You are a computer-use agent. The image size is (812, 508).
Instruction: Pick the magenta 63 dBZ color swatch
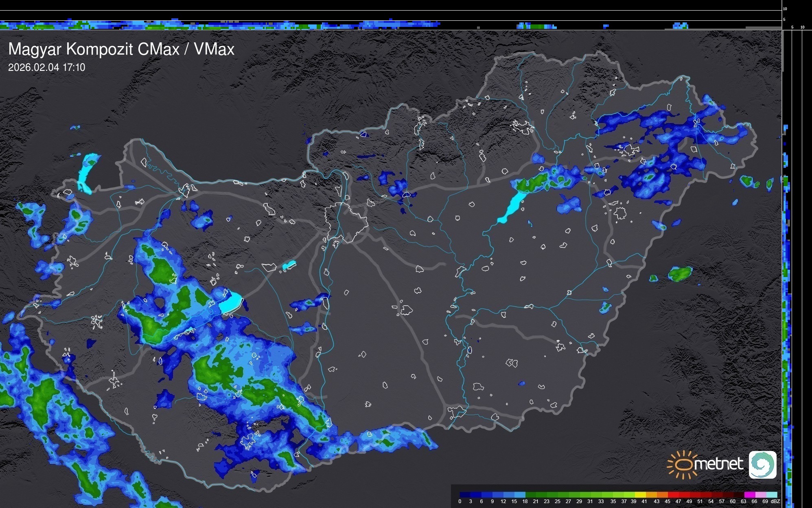click(x=749, y=495)
